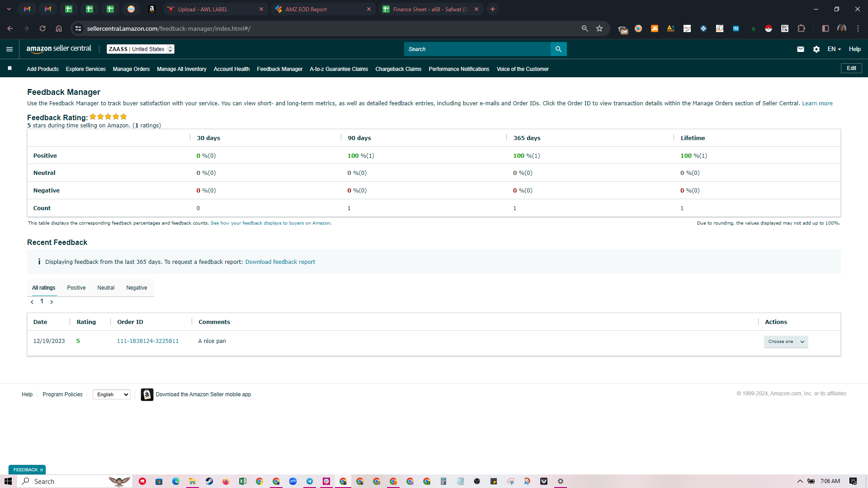Open the browser extensions puzzle icon
Image resolution: width=868 pixels, height=488 pixels.
(x=801, y=28)
